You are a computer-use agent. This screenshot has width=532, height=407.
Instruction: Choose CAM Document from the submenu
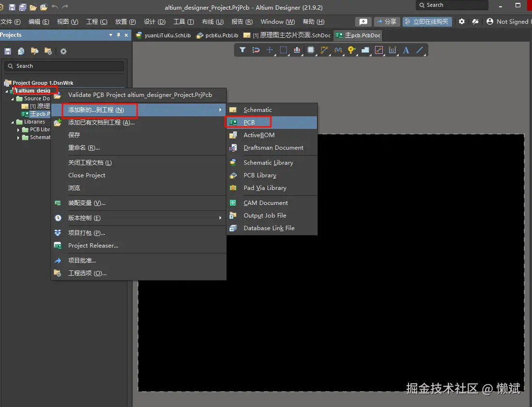coord(272,203)
